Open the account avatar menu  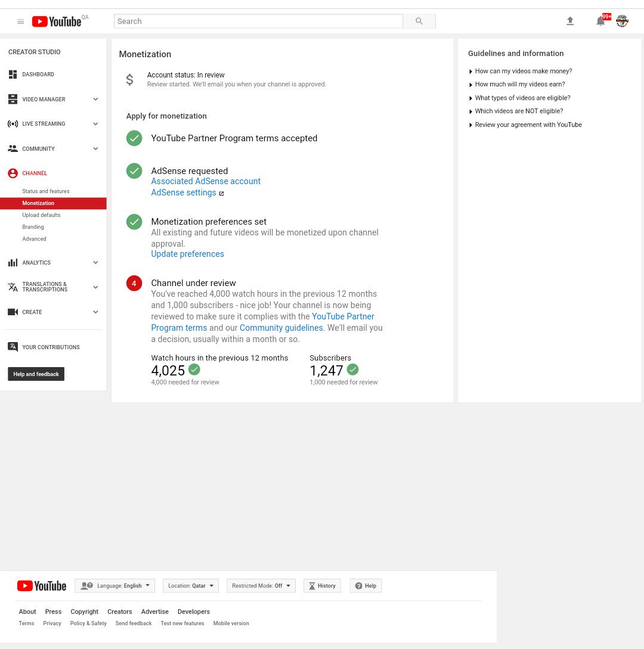point(622,21)
